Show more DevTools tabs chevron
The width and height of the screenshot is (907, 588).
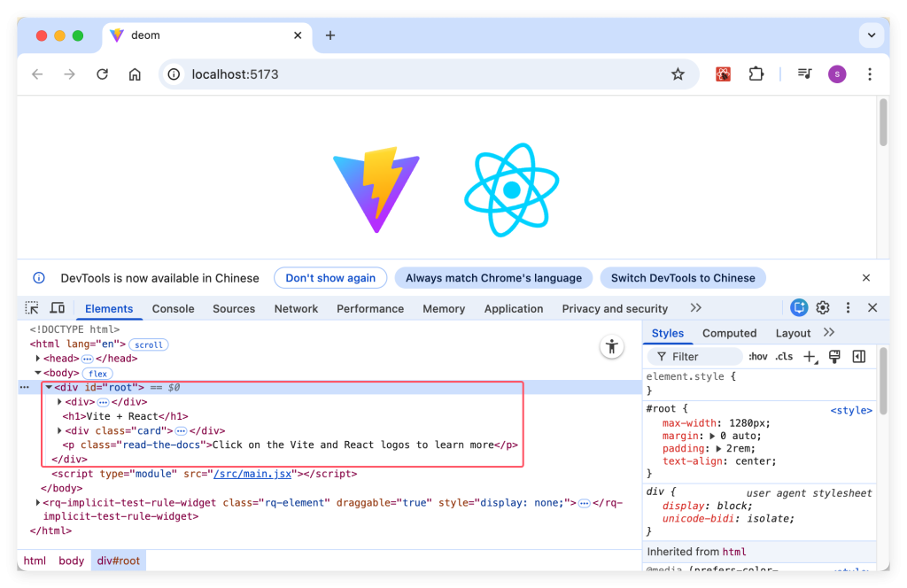pyautogui.click(x=695, y=308)
